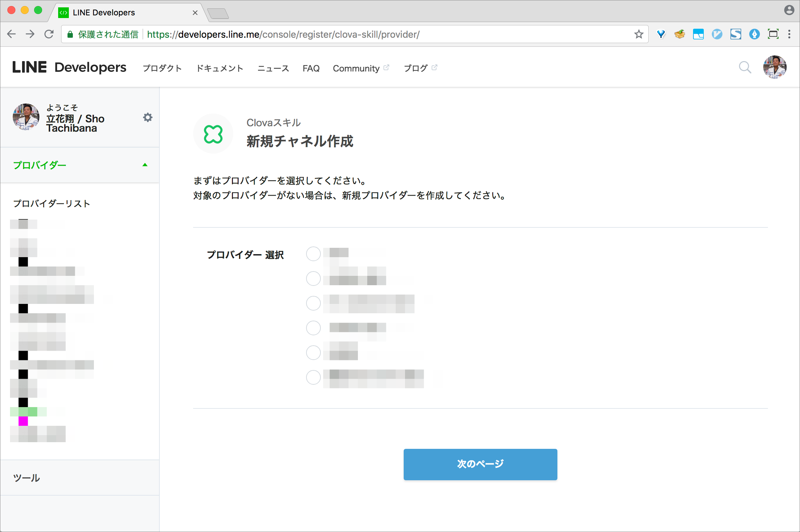Click the external-link icon beside ブログ

click(434, 67)
